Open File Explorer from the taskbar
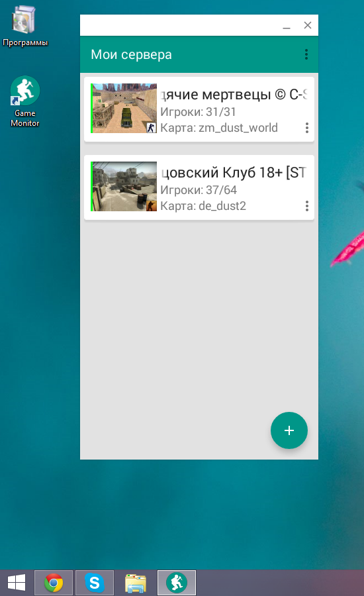The image size is (364, 596). 136,583
